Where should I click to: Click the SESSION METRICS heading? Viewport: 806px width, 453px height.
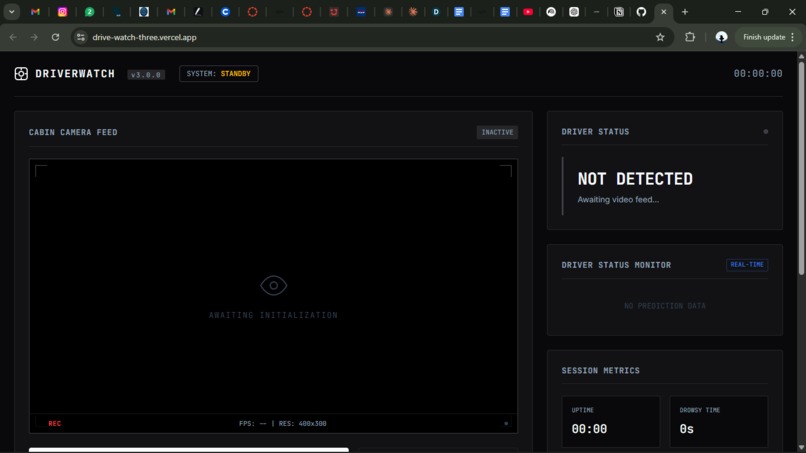click(x=600, y=371)
